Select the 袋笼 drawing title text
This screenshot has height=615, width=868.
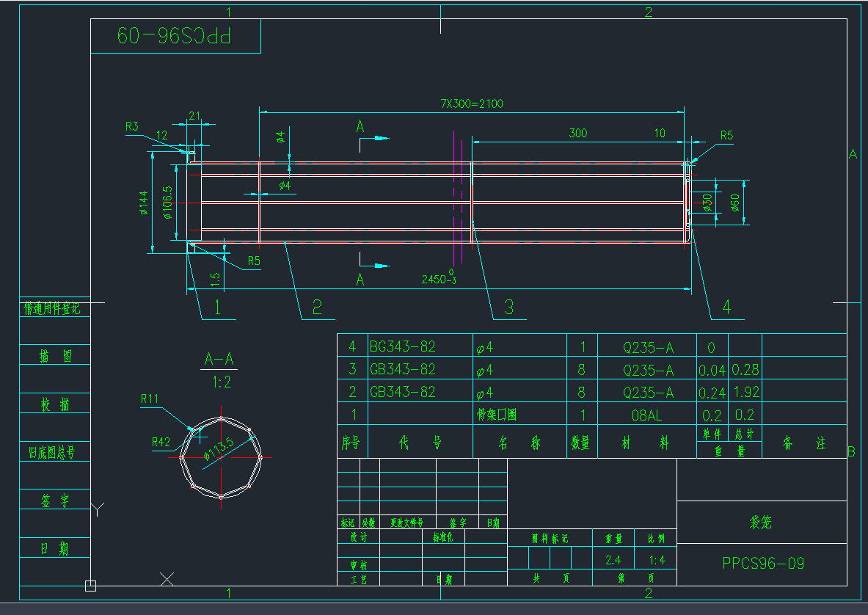(761, 522)
